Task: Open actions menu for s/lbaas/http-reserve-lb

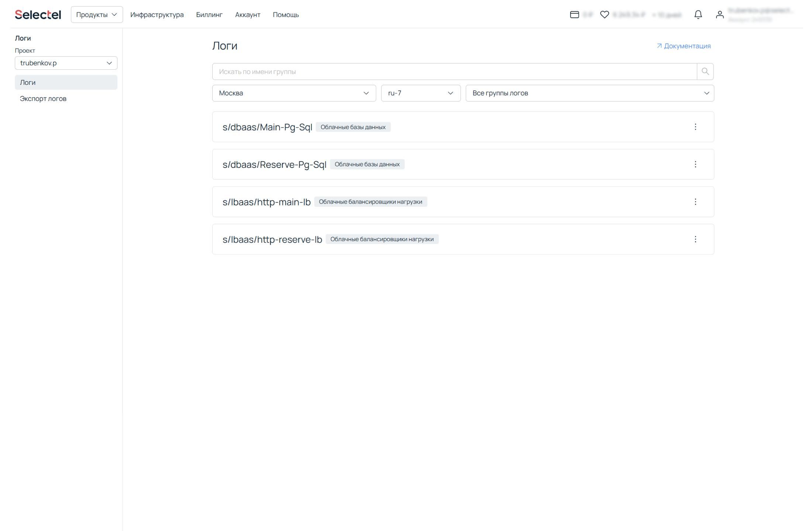Action: [695, 239]
